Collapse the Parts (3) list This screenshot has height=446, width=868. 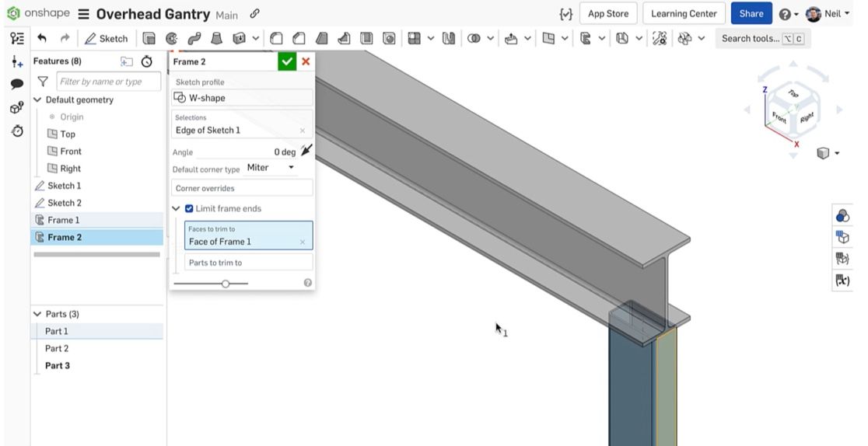coord(37,314)
